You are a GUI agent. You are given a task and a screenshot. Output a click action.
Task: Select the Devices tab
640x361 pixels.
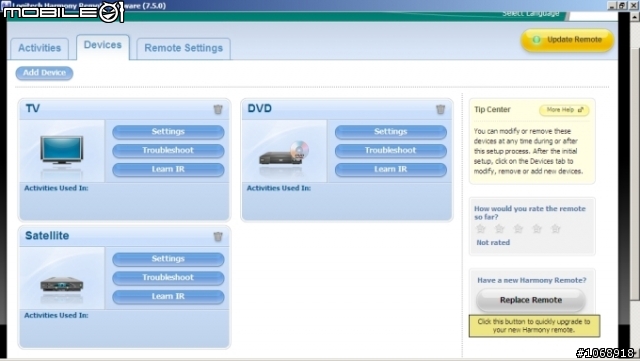coord(103,47)
